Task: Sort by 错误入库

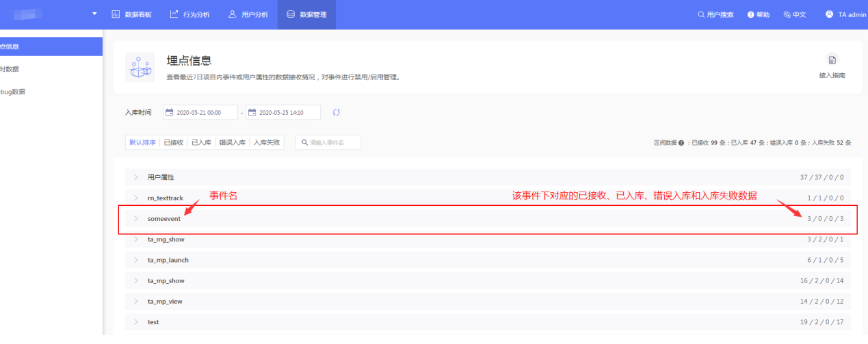Action: (233, 142)
